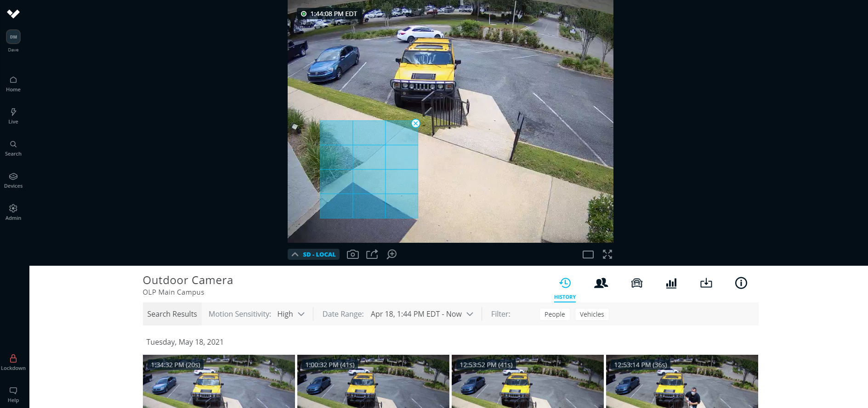Open the statistics bar chart tab
This screenshot has height=408, width=868.
(x=671, y=283)
